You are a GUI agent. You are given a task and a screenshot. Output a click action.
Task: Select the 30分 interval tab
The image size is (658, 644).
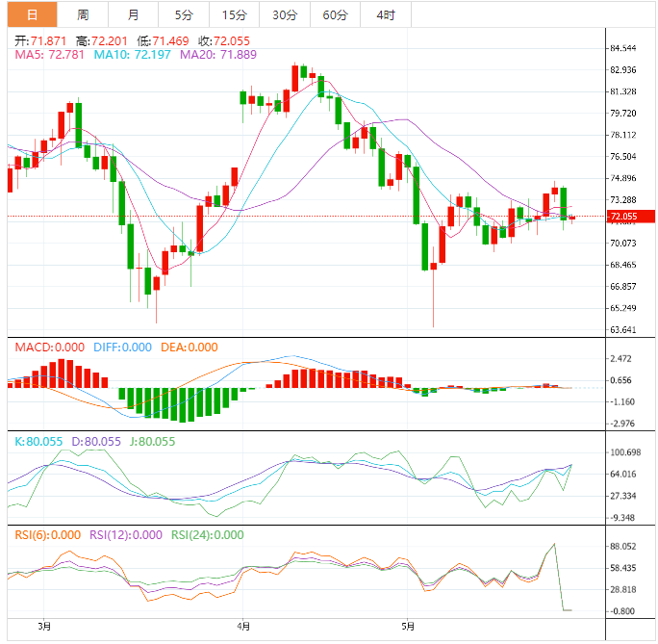point(285,14)
